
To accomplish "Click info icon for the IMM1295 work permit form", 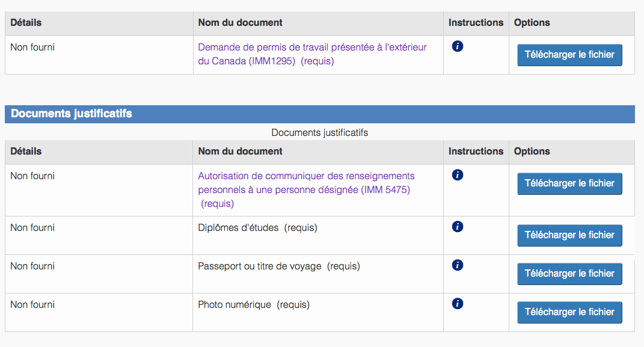I will coord(457,46).
